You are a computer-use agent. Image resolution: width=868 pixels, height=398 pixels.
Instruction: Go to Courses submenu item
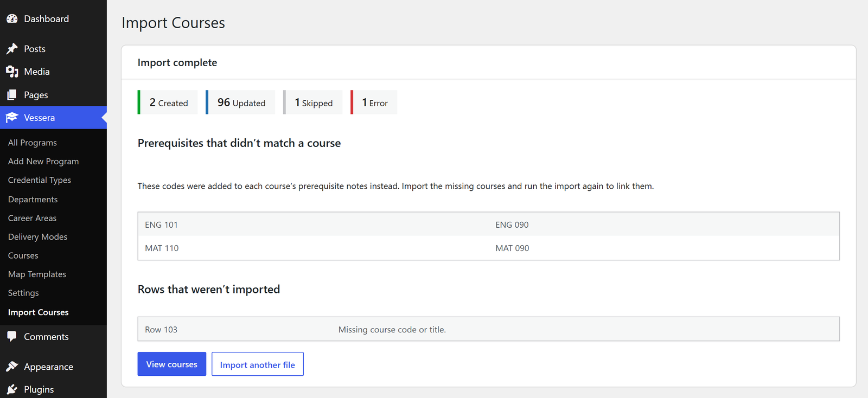23,255
